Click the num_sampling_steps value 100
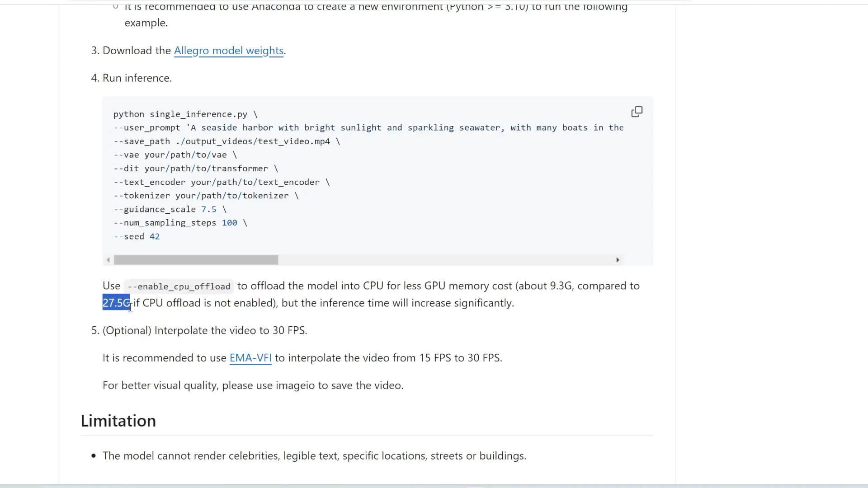 [x=229, y=223]
